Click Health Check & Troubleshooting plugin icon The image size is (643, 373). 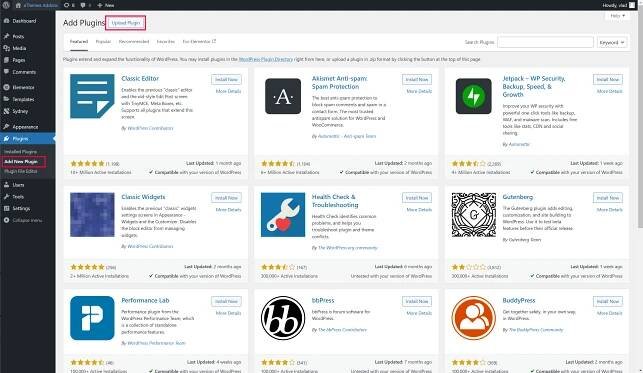[283, 215]
